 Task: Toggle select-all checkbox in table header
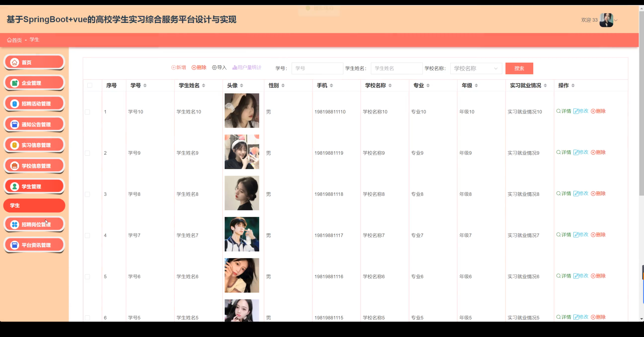90,86
